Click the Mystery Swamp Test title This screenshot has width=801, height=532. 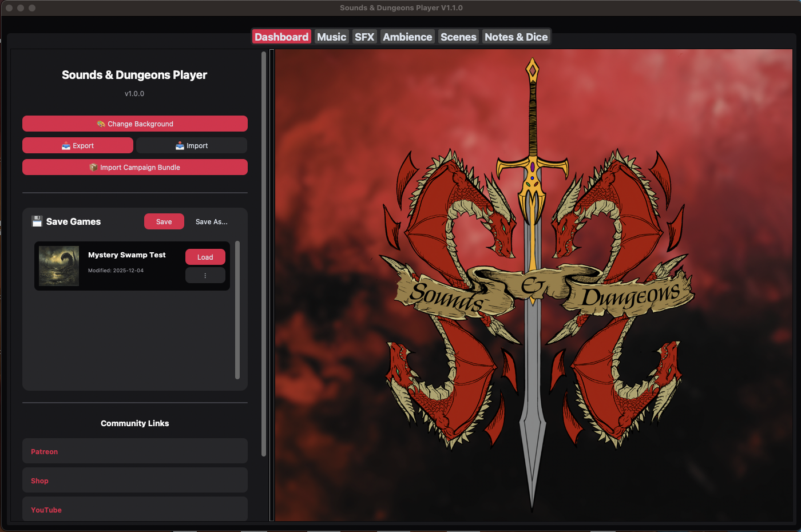pyautogui.click(x=127, y=255)
